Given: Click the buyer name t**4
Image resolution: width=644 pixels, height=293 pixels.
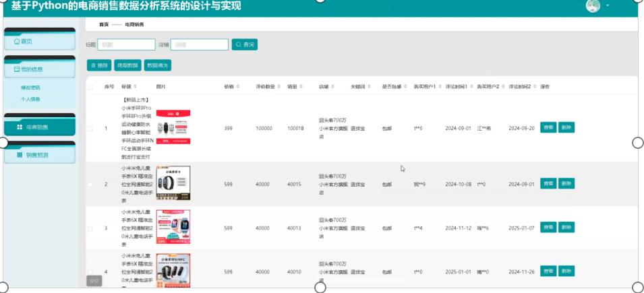Looking at the screenshot, I should (x=418, y=228).
